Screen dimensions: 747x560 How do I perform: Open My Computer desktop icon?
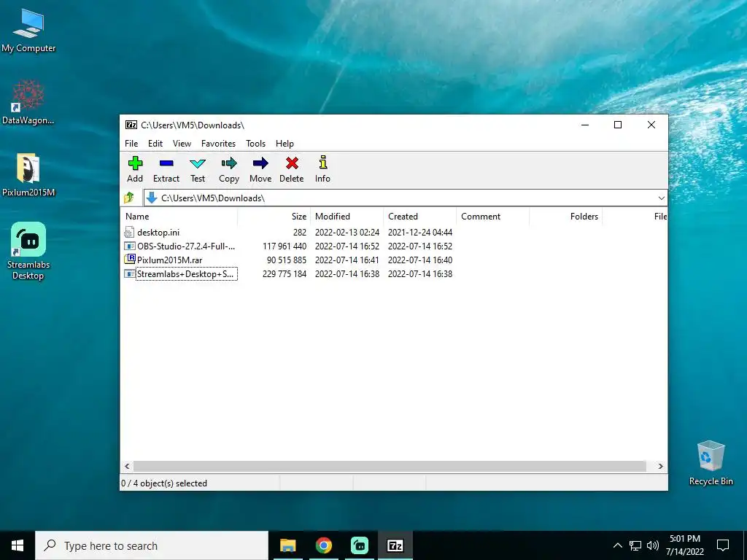pos(28,31)
